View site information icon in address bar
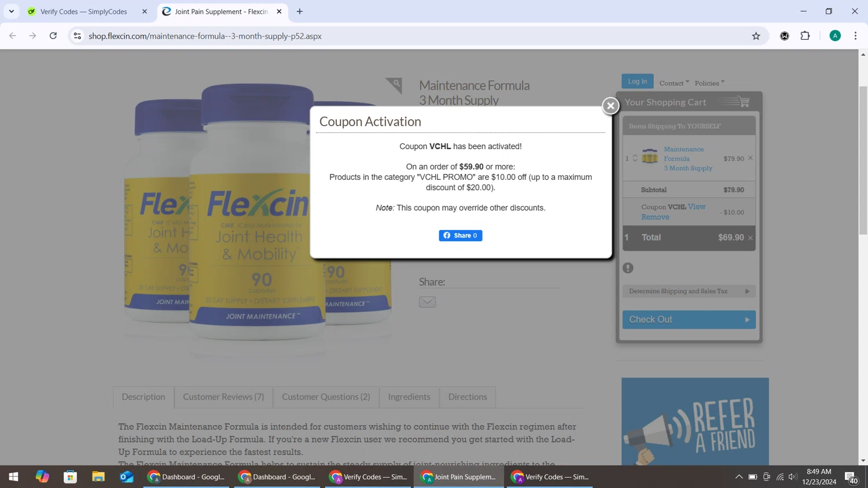 point(77,36)
